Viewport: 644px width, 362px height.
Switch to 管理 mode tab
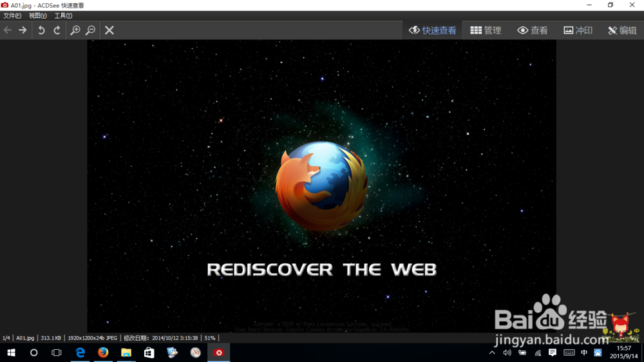coord(486,30)
